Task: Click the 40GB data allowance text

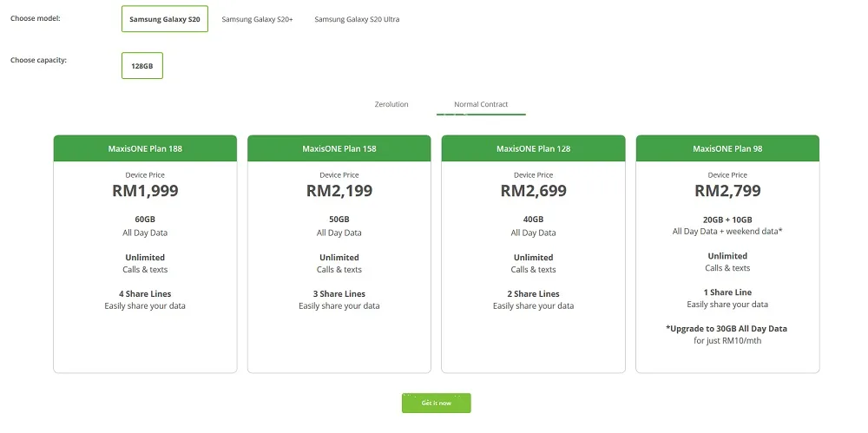Action: click(534, 220)
